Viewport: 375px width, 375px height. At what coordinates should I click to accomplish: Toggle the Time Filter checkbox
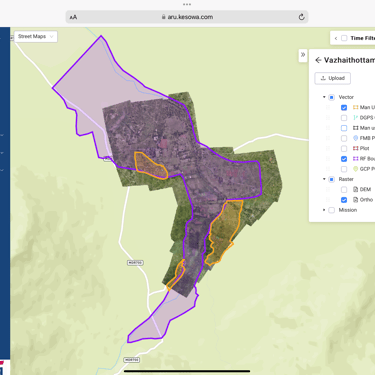[x=344, y=38]
